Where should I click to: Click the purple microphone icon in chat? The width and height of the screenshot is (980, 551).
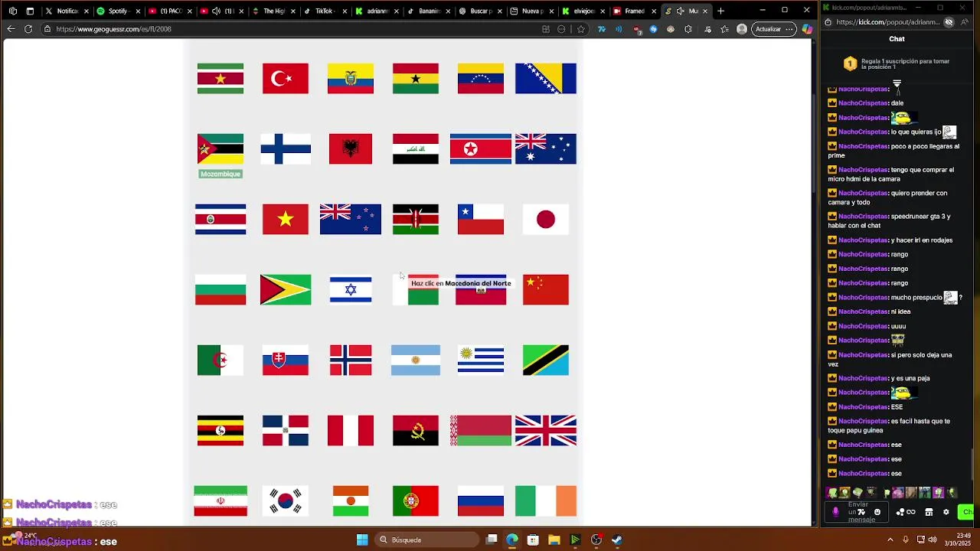[x=835, y=512]
